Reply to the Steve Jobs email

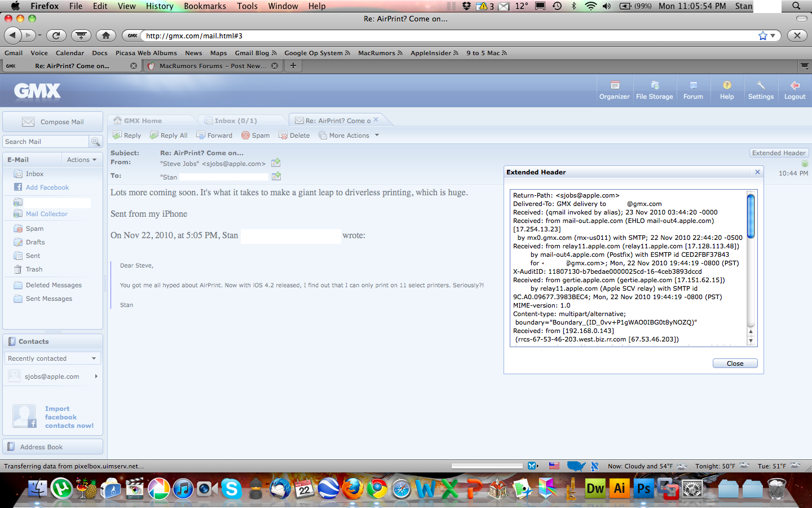point(127,135)
